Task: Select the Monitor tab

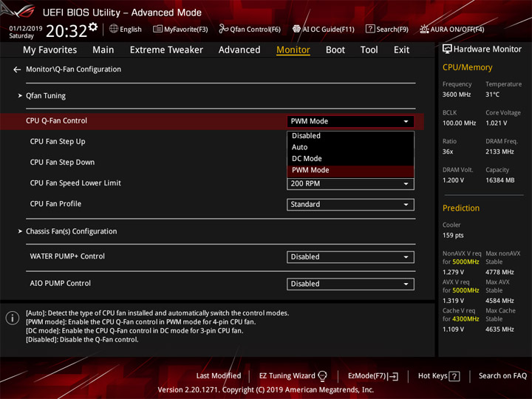Action: coord(293,50)
